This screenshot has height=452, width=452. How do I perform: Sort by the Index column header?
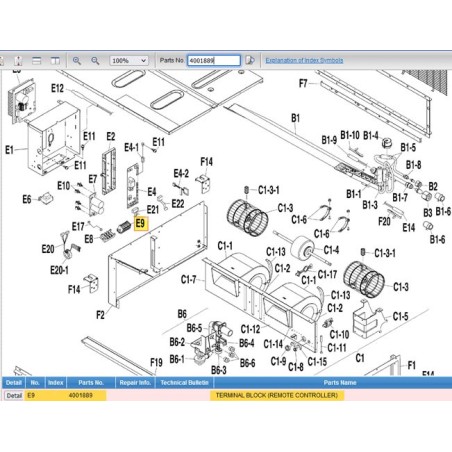coord(55,383)
